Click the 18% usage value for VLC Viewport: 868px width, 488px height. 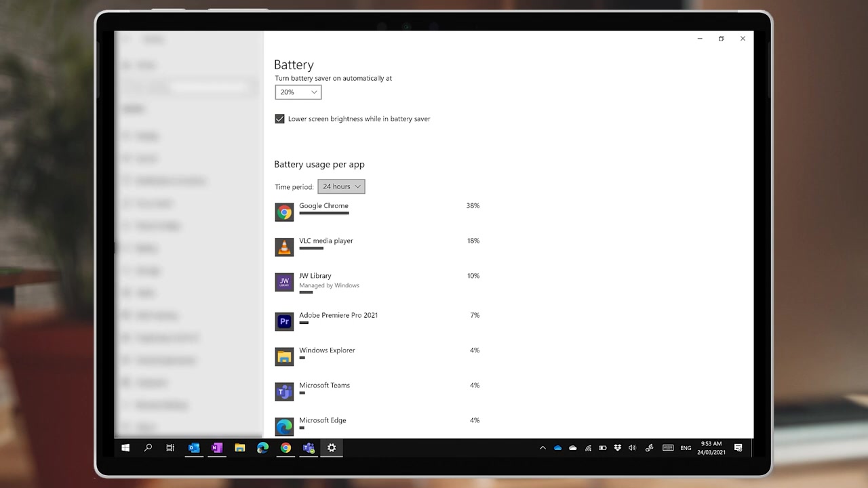[x=473, y=241]
